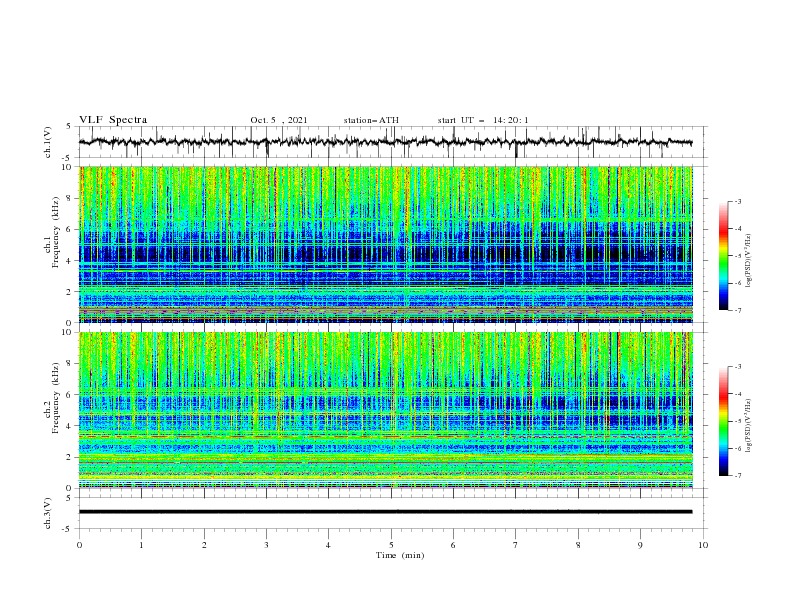This screenshot has height=612, width=792.
Task: Click the "7" tick on the time axis
Action: click(516, 545)
